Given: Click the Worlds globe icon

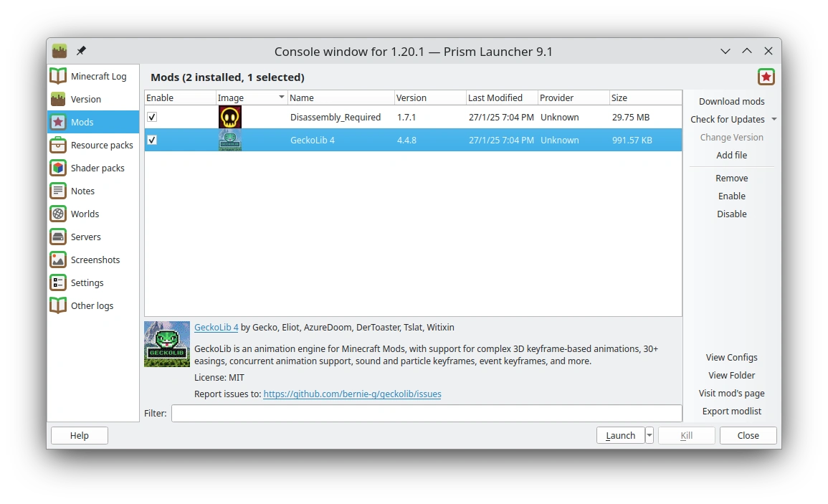Looking at the screenshot, I should click(58, 214).
